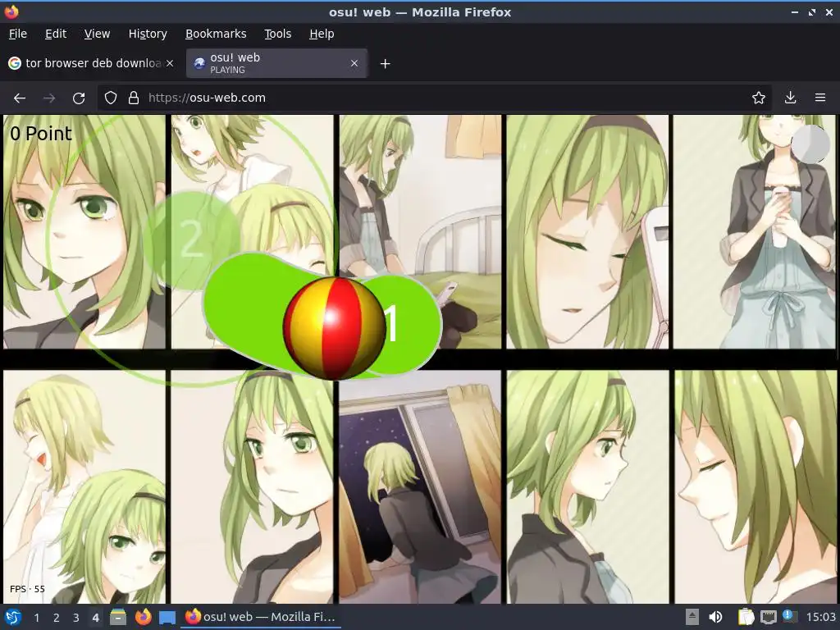This screenshot has width=840, height=630.
Task: Minimize the Firefox window
Action: pyautogui.click(x=794, y=11)
